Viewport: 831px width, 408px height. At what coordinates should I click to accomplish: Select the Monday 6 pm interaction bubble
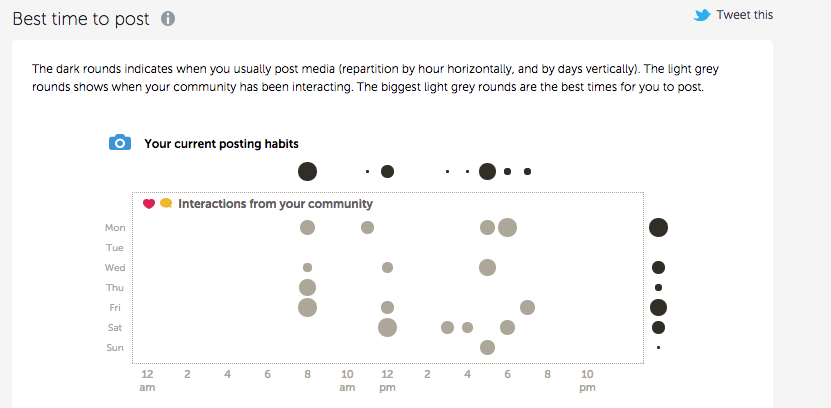[507, 227]
